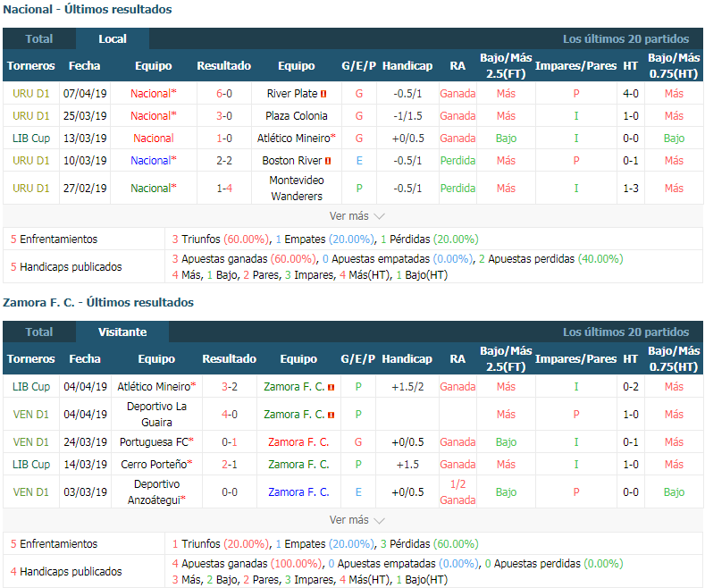The height and width of the screenshot is (588, 705).
Task: Click date 25/03/19 in Nacional table
Action: (85, 116)
